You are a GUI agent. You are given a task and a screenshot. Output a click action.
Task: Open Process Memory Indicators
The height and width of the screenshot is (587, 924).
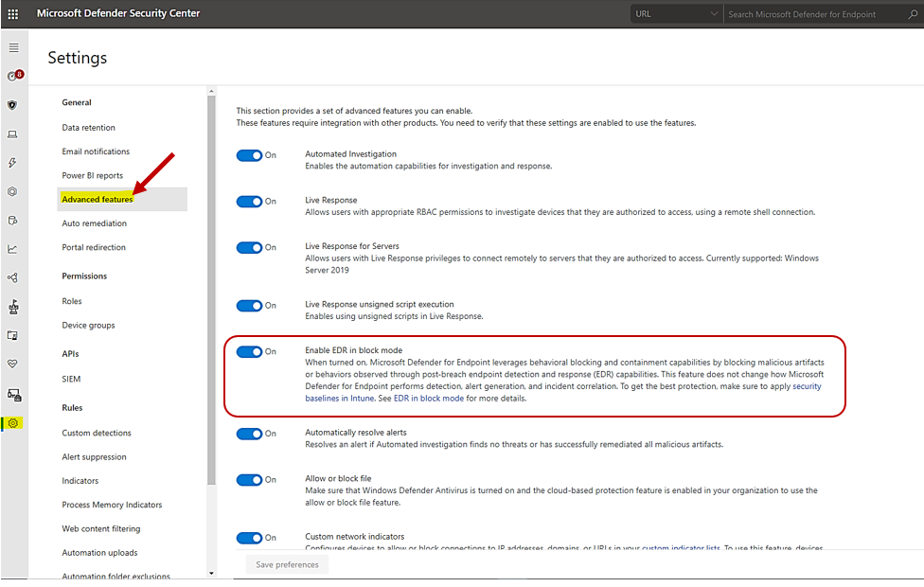112,505
